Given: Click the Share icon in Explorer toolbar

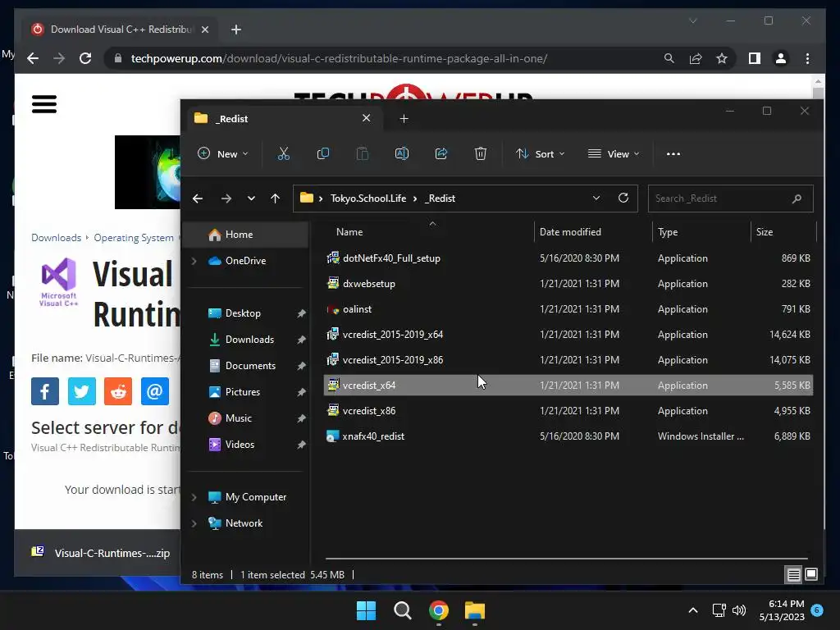Looking at the screenshot, I should point(441,153).
